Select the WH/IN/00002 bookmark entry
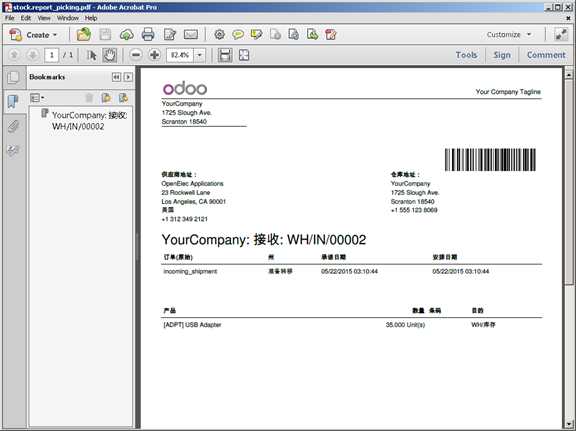 tap(89, 121)
